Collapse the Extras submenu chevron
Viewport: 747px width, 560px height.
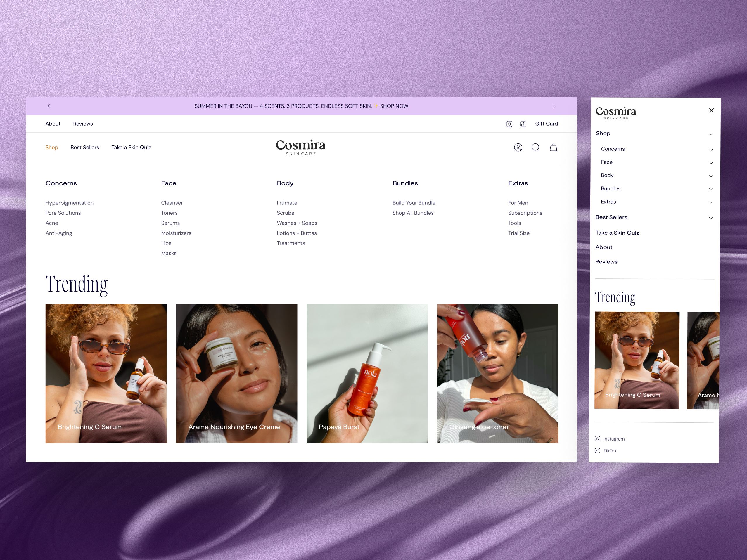point(711,202)
